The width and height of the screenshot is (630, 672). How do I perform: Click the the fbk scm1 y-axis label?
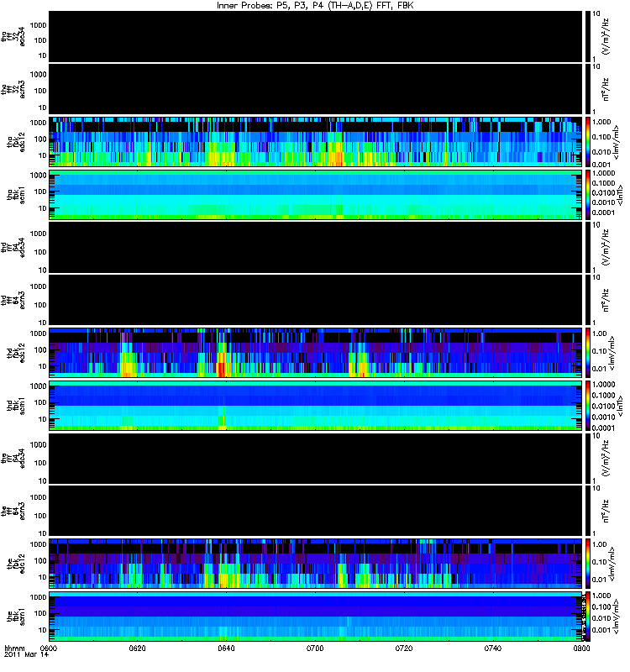[16, 617]
